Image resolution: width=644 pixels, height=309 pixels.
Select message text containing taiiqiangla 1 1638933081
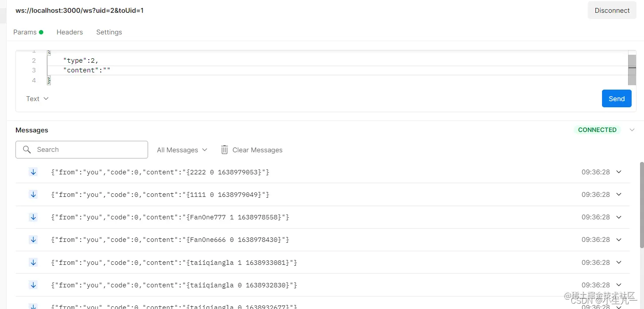(x=174, y=263)
